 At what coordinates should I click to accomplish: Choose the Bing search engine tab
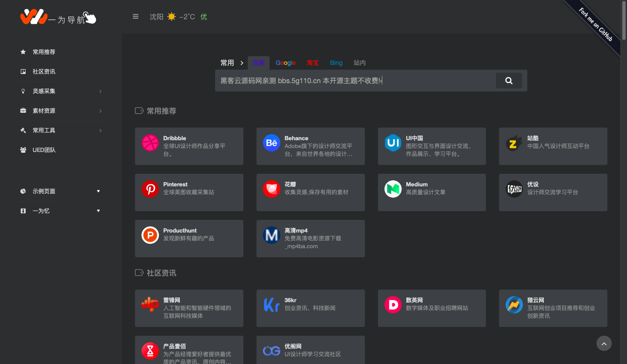(x=336, y=63)
